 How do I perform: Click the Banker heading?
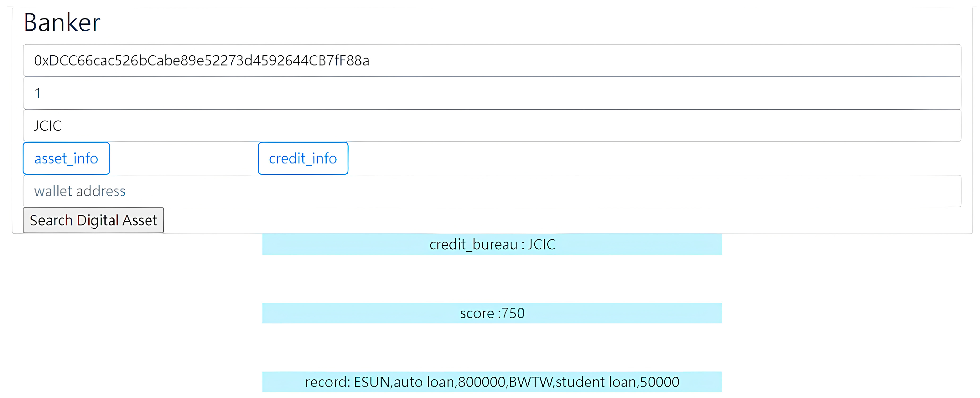62,23
